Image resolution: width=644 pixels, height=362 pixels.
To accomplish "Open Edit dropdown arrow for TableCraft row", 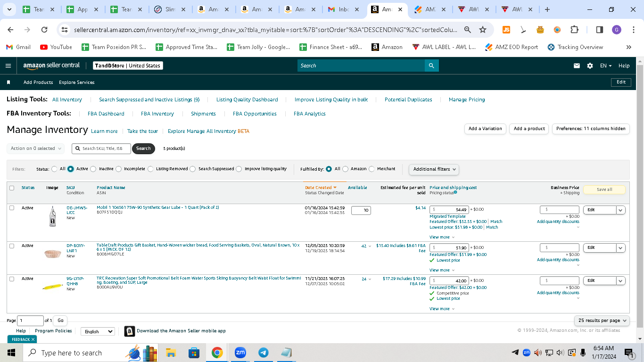I will click(621, 247).
